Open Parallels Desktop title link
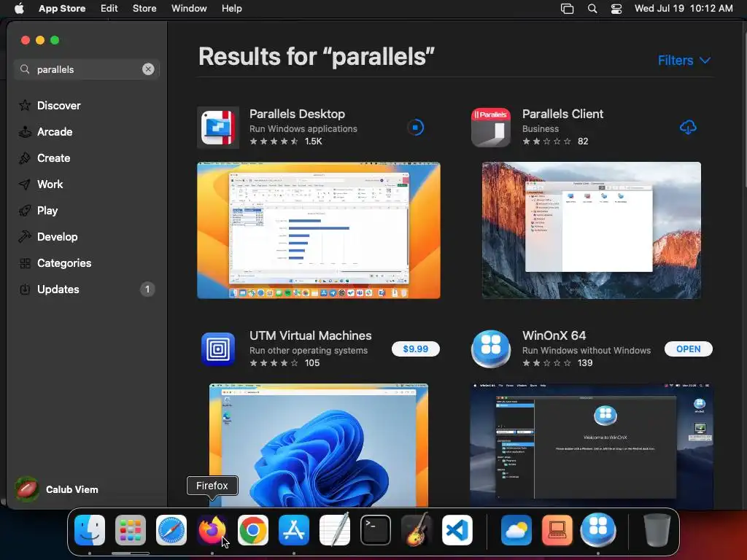Screen dimensions: 747x560 (x=298, y=114)
